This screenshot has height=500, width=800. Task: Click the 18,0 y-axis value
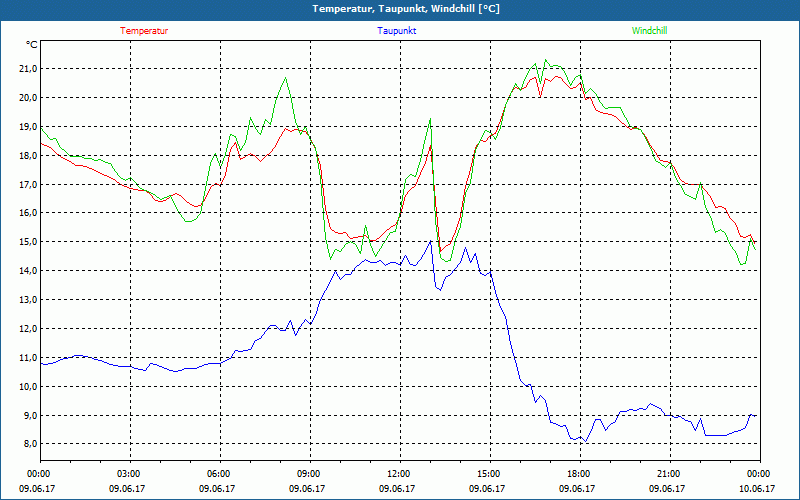[28, 156]
